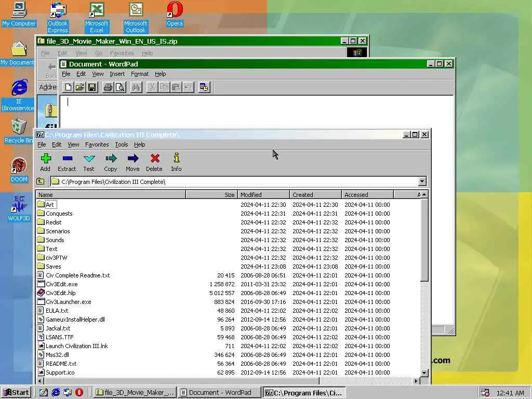
Task: Click the Copy arrow icon in 7-Zip
Action: tap(111, 163)
